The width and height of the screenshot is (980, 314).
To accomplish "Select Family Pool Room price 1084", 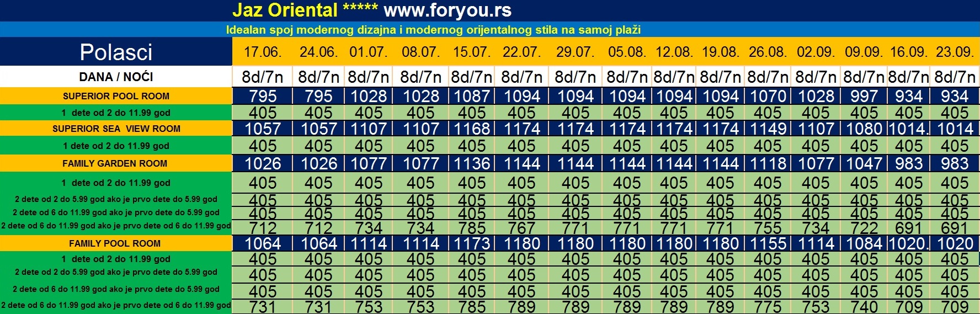I will [x=863, y=243].
